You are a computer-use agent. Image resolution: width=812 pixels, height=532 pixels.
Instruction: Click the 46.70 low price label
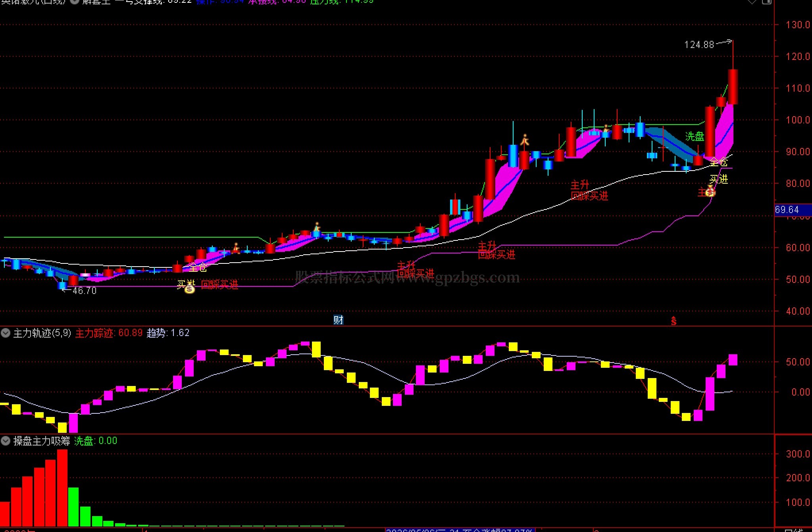click(x=85, y=290)
